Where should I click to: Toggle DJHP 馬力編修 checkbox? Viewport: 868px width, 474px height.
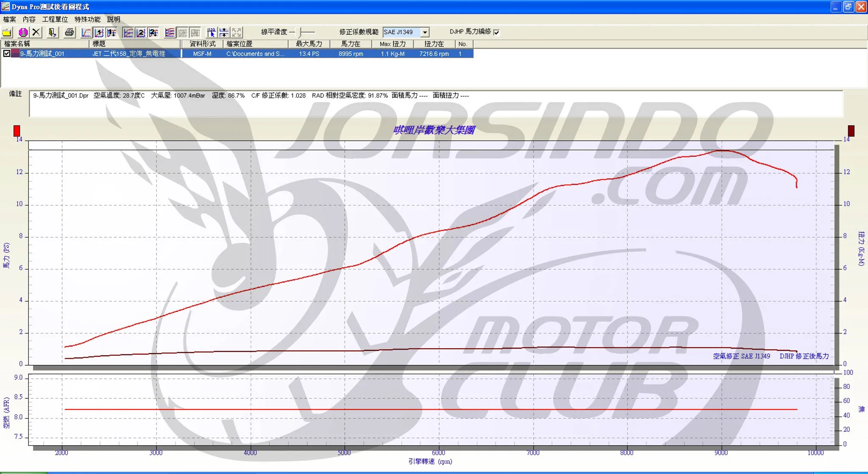[x=496, y=32]
